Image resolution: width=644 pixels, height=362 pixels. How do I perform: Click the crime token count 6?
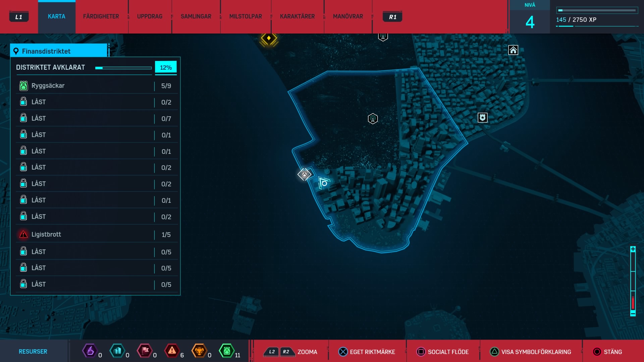(182, 355)
